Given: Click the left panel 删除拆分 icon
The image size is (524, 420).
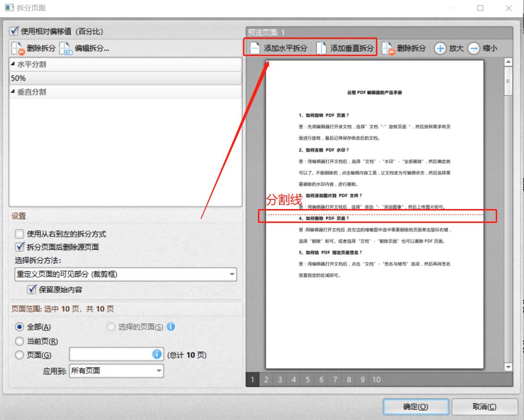Looking at the screenshot, I should 18,48.
